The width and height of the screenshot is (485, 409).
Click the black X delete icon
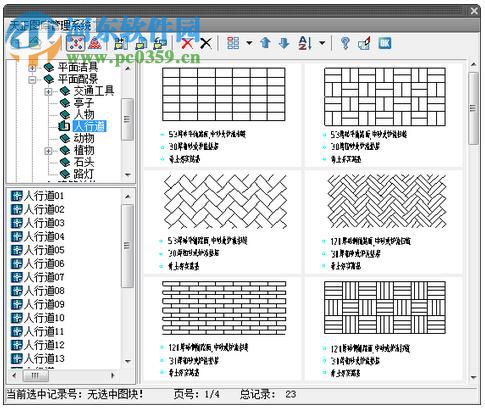(x=206, y=43)
